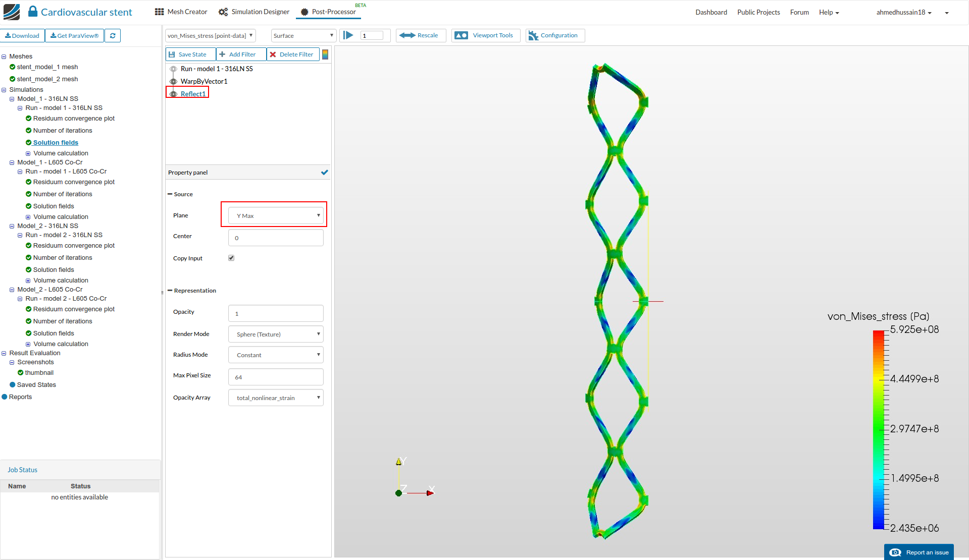Toggle visibility of Reflect1 filter
This screenshot has width=969, height=560.
point(173,94)
